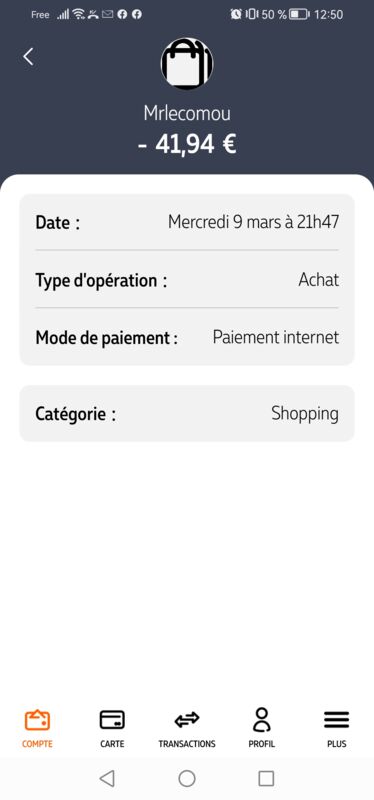
Task: Select the Catégorie row
Action: [187, 413]
